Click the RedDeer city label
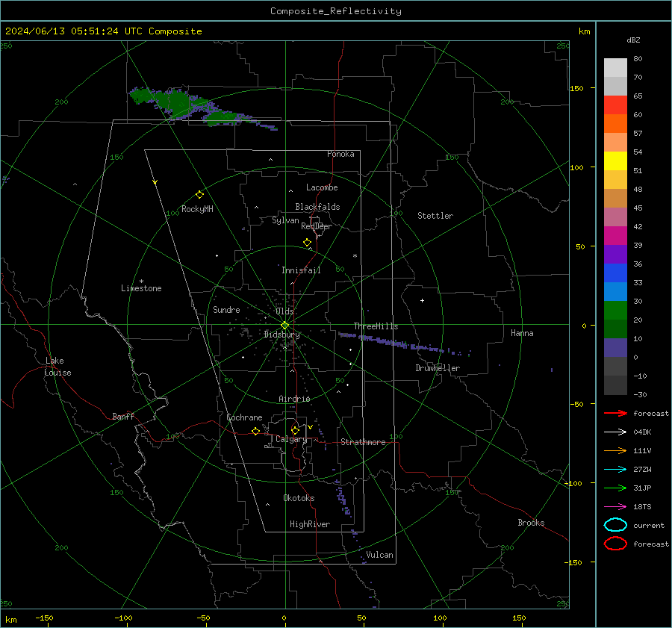This screenshot has width=672, height=628. (x=317, y=226)
